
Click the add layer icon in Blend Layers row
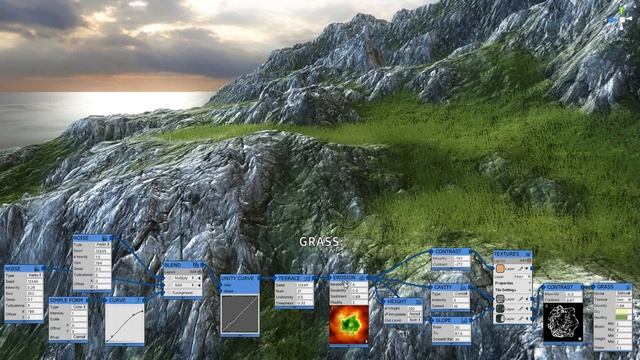(x=199, y=272)
